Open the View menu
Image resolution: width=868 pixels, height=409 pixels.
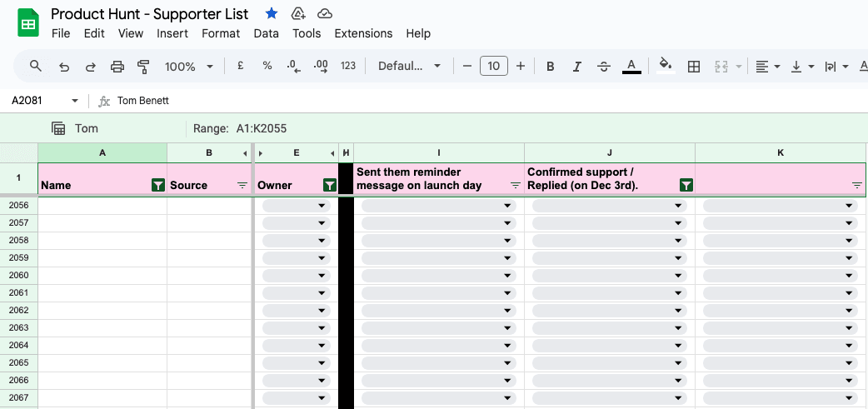click(131, 33)
